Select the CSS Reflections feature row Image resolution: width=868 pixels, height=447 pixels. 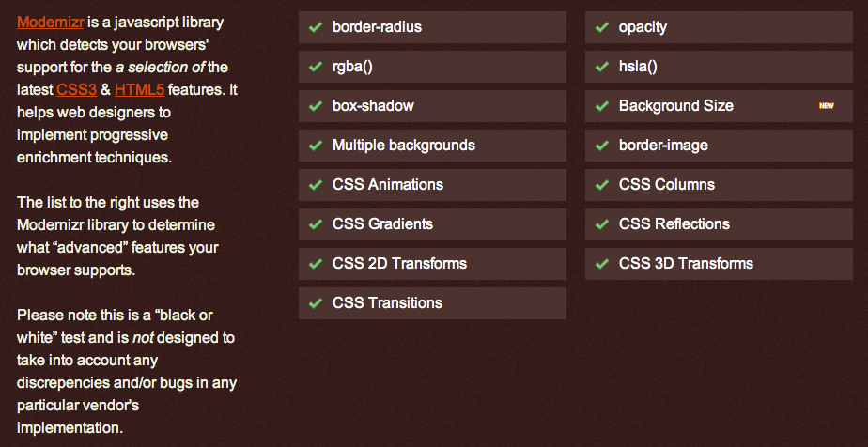(x=719, y=224)
